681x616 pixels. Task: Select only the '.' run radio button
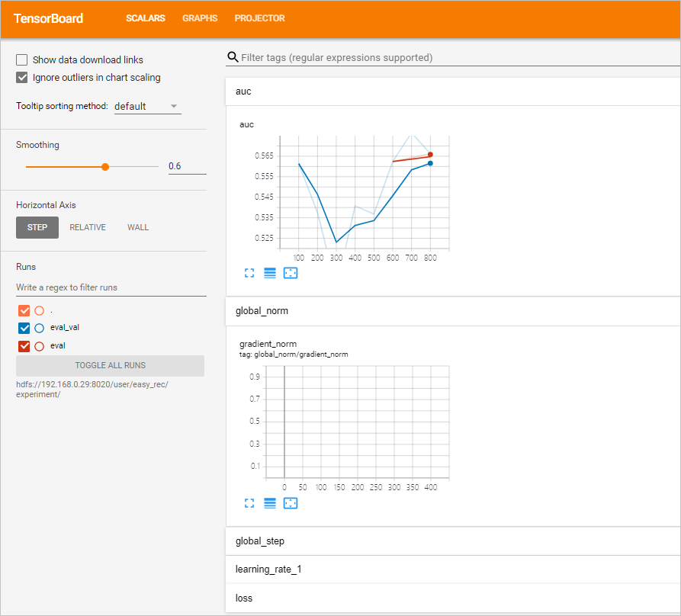click(x=39, y=310)
